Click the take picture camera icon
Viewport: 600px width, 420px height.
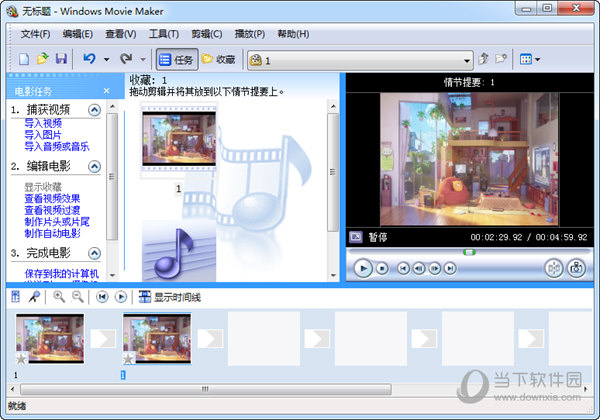576,268
